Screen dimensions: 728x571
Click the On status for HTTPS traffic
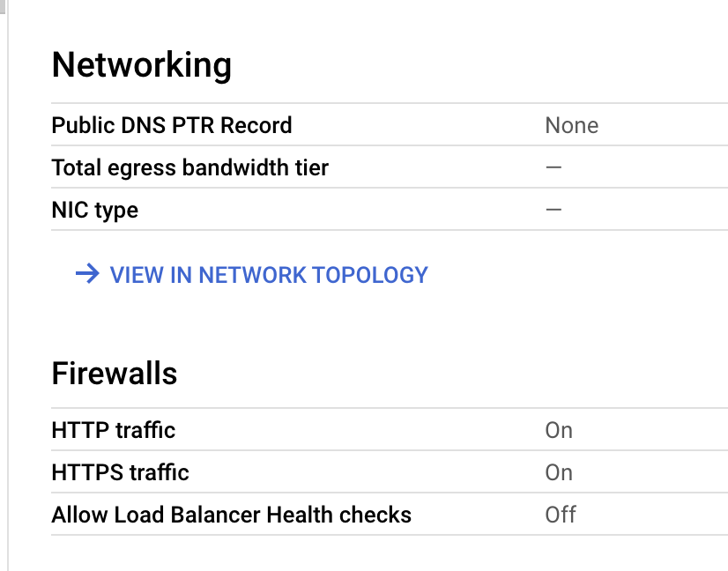pos(559,472)
